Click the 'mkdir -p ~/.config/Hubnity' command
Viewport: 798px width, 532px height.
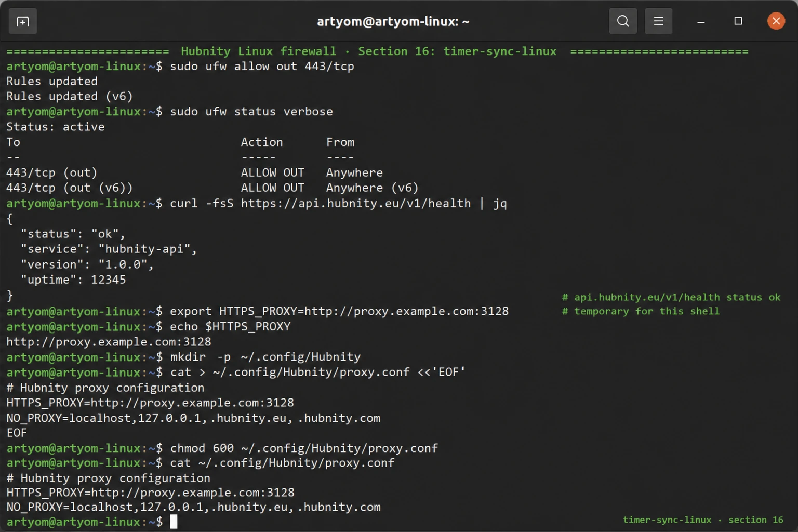[265, 357]
